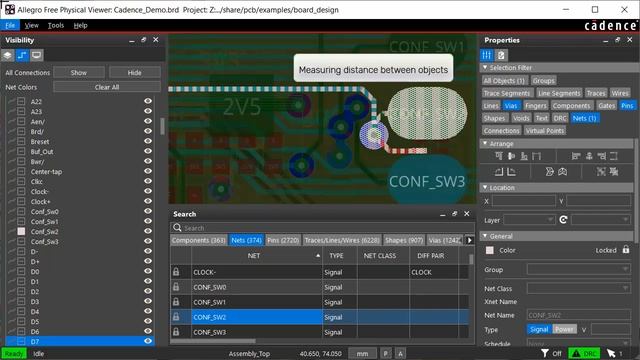Open the filter funnel in status bar
Viewport: 640px width, 360px height.
545,353
